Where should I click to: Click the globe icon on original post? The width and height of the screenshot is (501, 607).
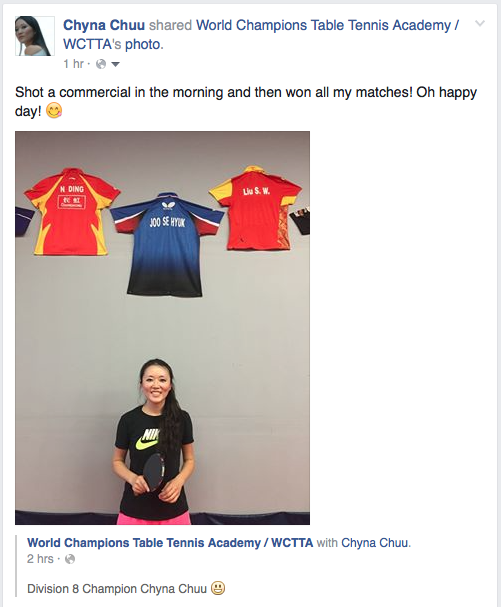pos(70,559)
